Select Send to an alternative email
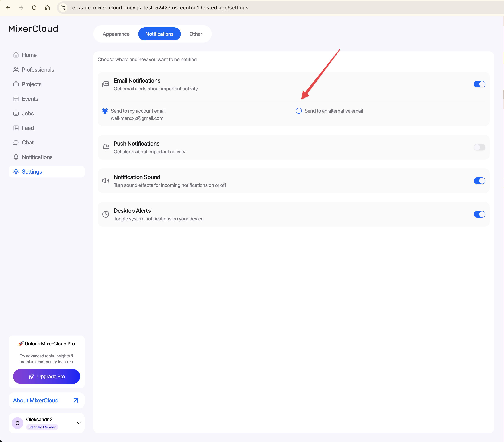This screenshot has height=442, width=504. pos(299,111)
